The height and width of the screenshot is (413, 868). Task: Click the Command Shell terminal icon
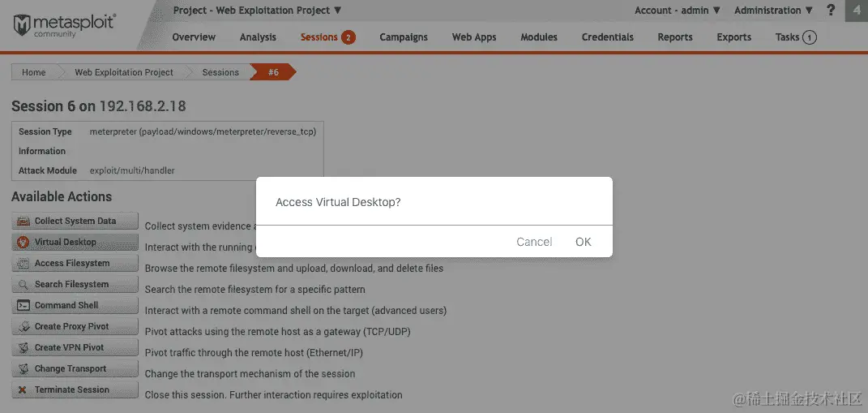pyautogui.click(x=24, y=305)
